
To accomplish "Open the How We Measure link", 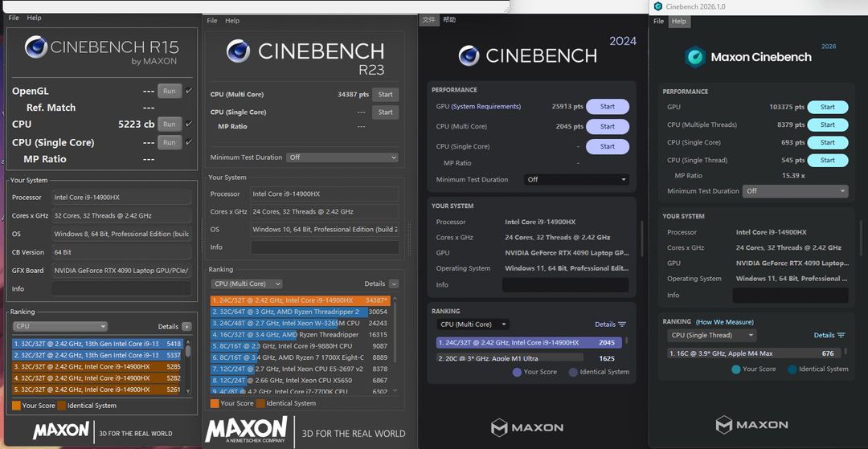I will [x=725, y=322].
